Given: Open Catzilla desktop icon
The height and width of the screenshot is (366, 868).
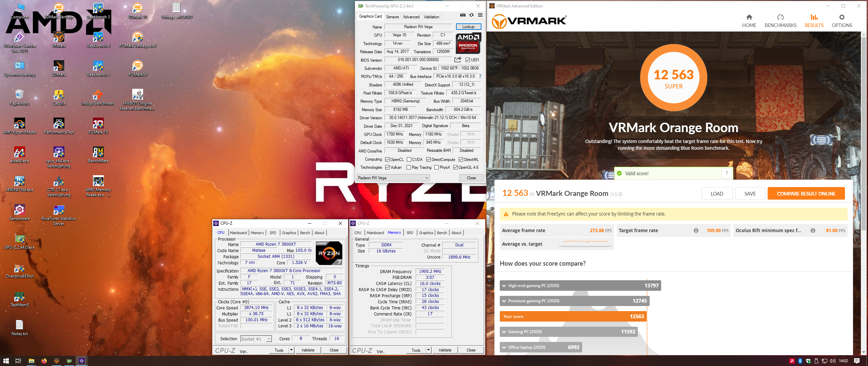Looking at the screenshot, I should [59, 97].
